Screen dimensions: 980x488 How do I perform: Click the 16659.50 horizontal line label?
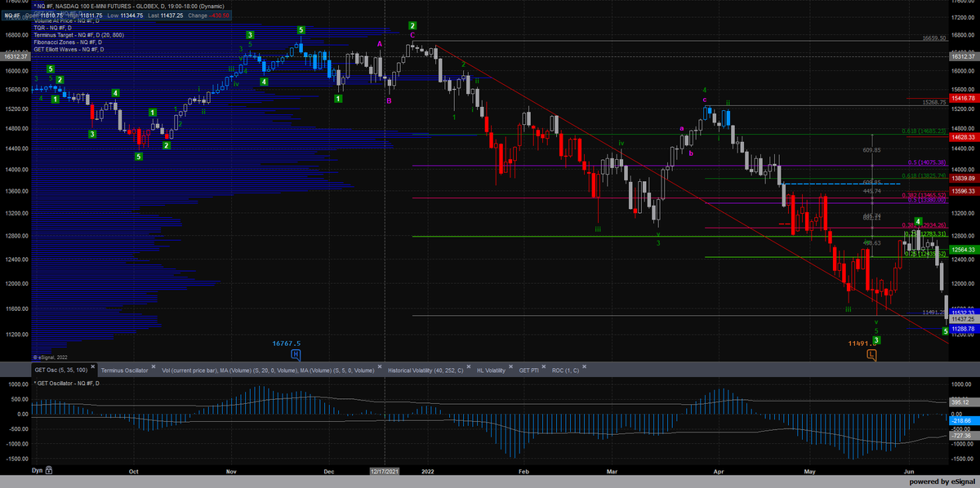point(933,38)
